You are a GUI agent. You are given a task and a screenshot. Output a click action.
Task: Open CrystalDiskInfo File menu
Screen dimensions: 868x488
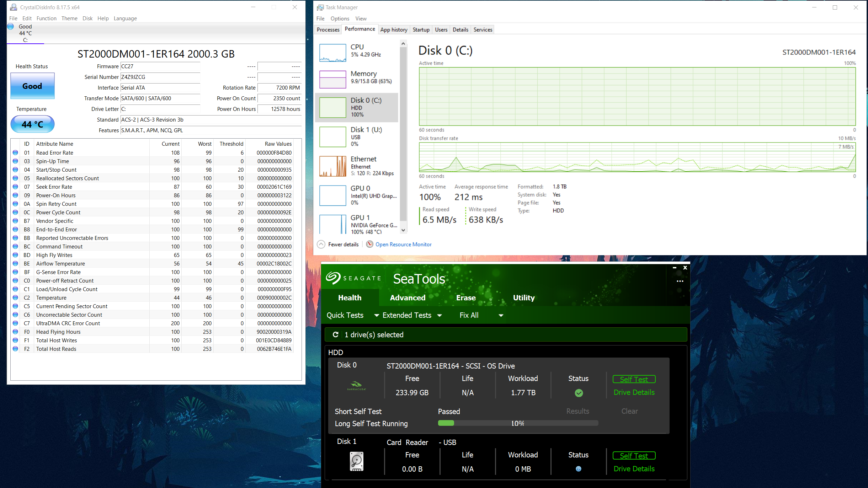coord(13,18)
